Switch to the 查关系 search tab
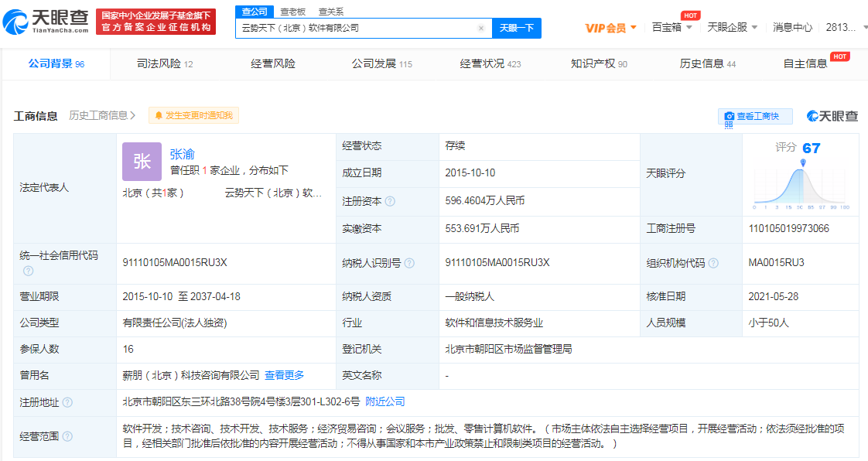 (331, 12)
